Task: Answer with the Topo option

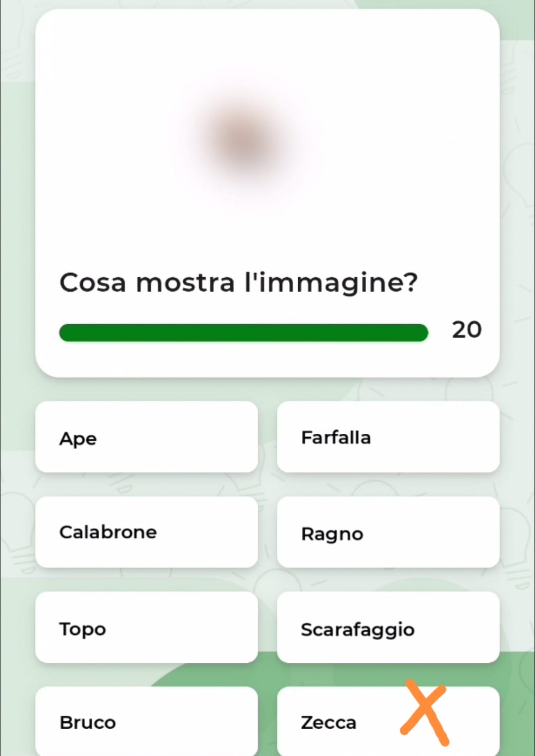Action: coord(147,627)
